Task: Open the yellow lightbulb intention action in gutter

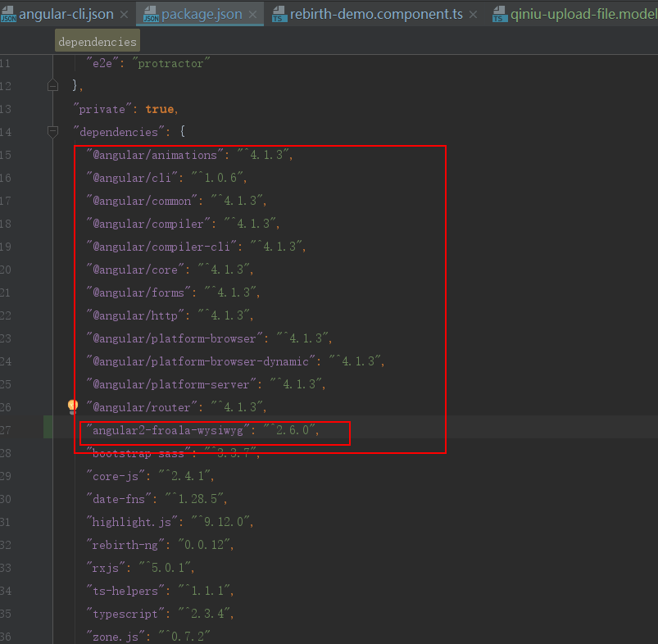Action: point(72,406)
